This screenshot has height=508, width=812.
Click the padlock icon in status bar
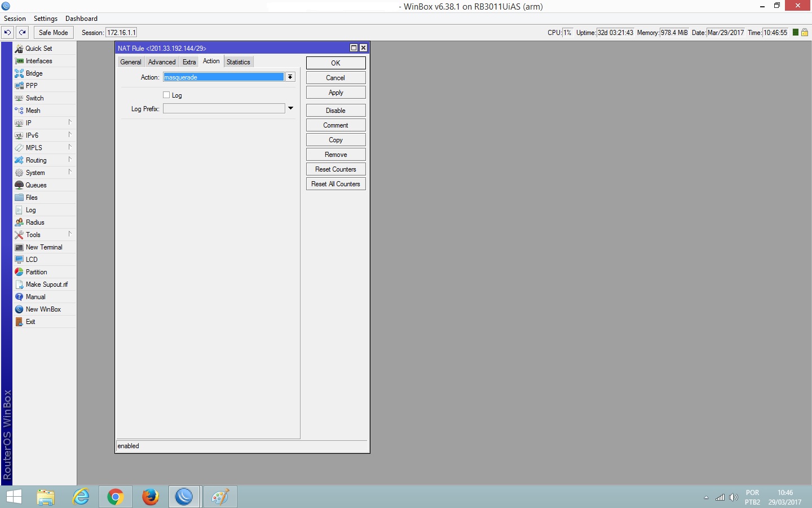tap(805, 33)
